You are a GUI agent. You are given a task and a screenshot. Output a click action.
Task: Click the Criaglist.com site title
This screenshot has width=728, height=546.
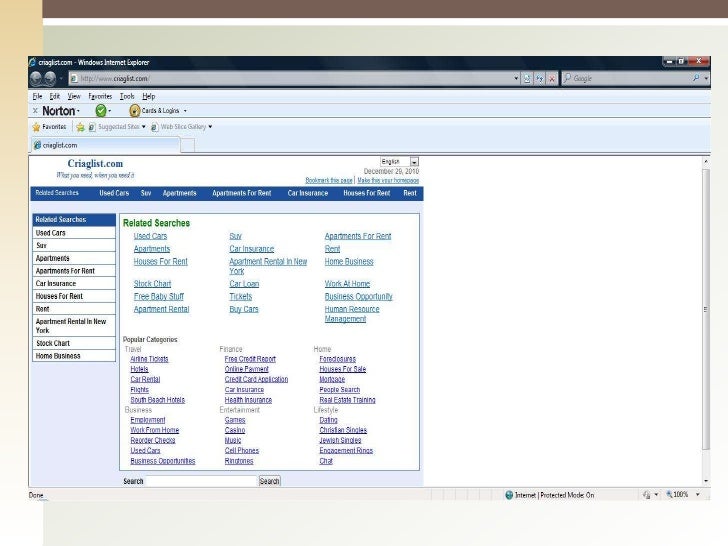pyautogui.click(x=95, y=163)
